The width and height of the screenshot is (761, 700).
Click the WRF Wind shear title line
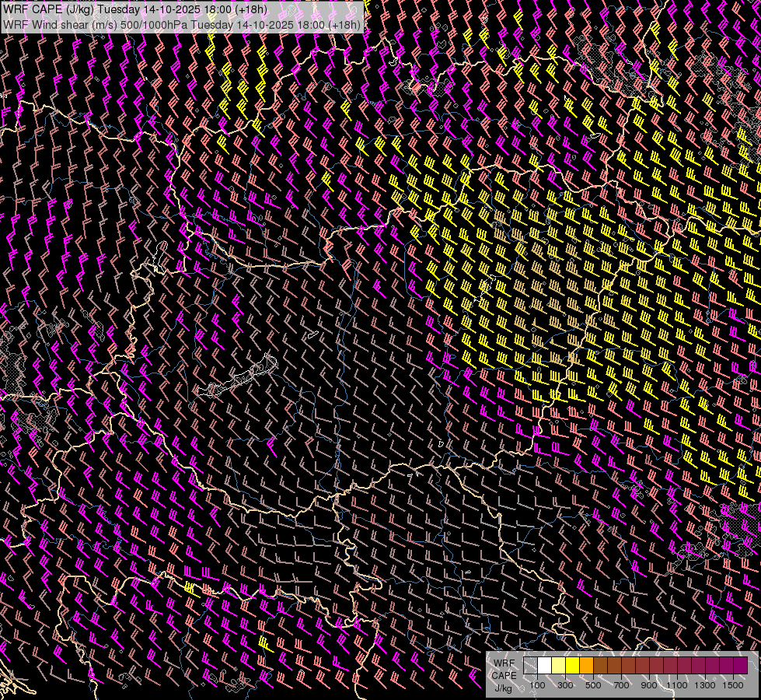click(x=182, y=24)
